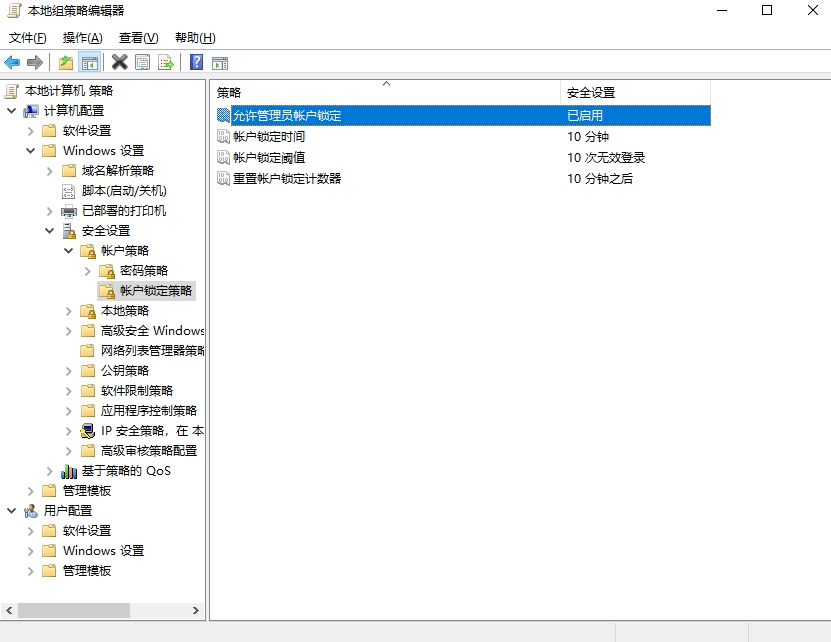Click the Delete X toolbar icon
Viewport: 831px width, 642px height.
[x=119, y=63]
